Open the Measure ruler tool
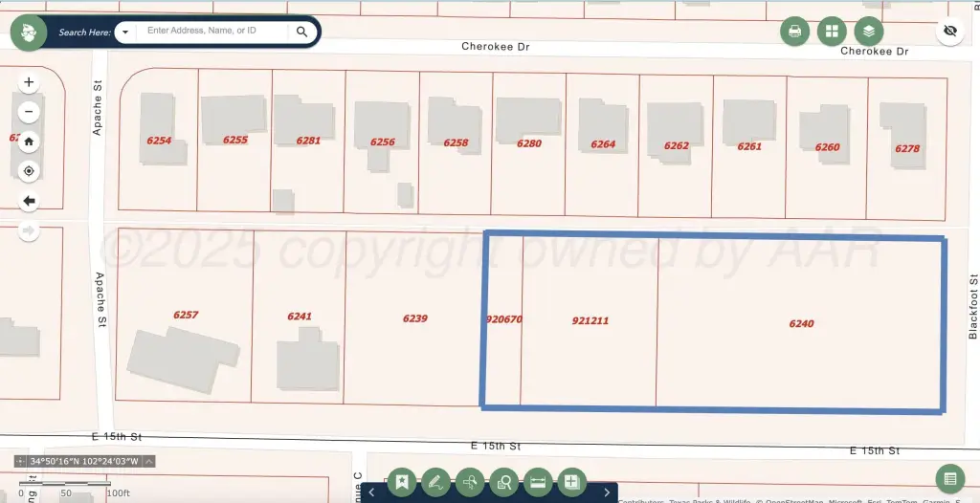The width and height of the screenshot is (980, 503). pos(537,482)
